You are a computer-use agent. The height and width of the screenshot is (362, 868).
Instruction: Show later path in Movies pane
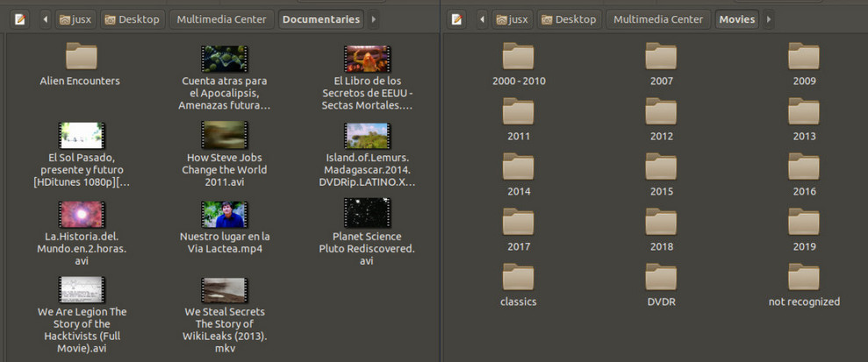[x=768, y=20]
